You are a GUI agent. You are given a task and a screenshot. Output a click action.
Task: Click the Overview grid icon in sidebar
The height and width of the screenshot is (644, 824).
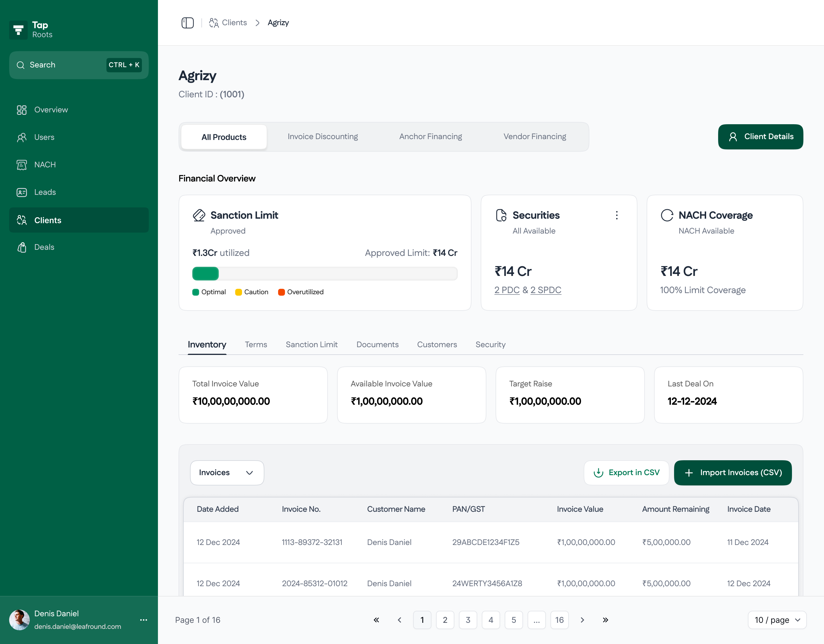click(21, 110)
